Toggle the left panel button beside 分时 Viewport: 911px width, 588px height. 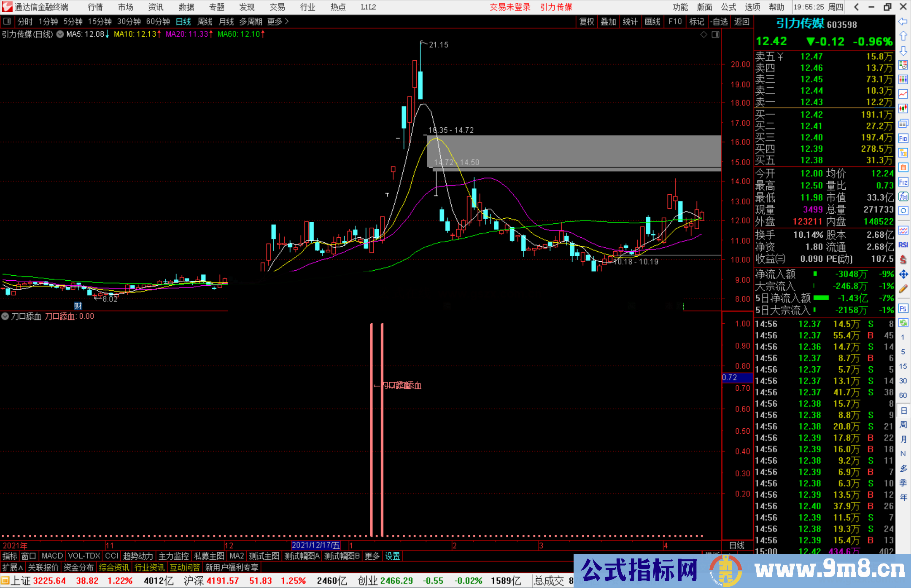click(7, 21)
